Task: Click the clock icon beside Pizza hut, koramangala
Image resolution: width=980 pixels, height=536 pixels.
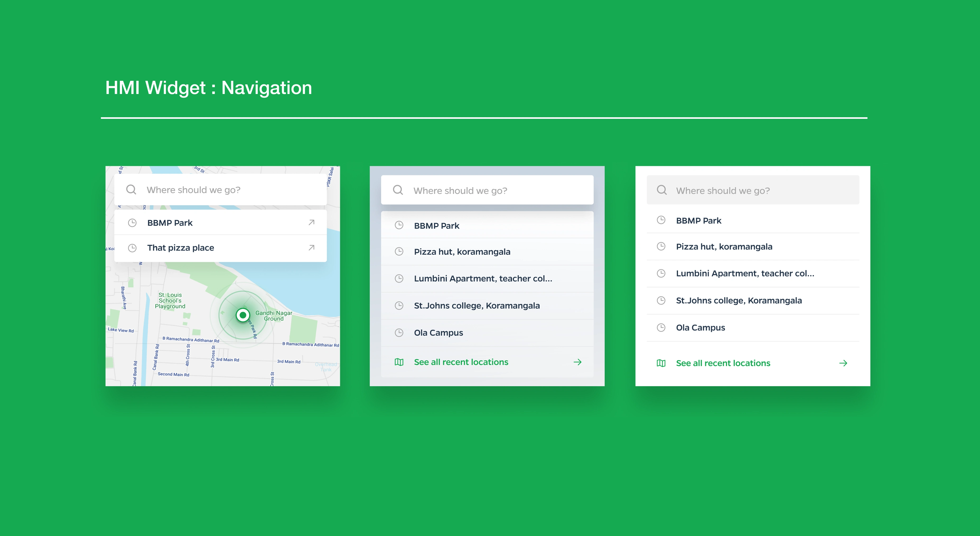Action: [x=399, y=251]
